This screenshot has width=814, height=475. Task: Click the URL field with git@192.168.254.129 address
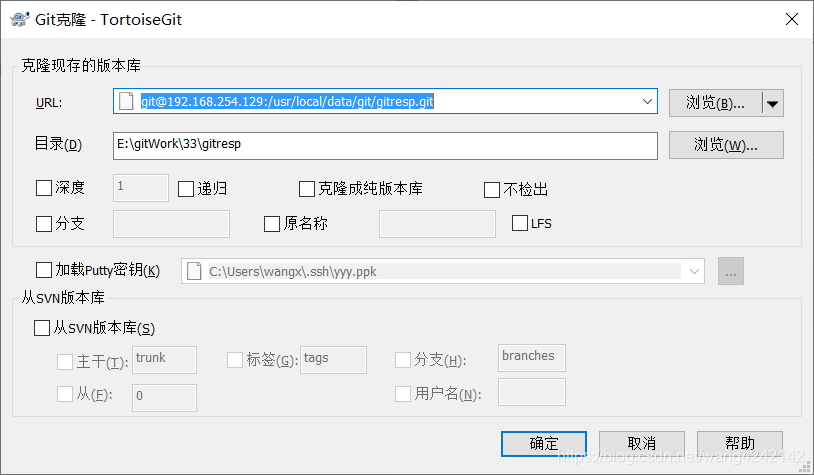click(385, 101)
